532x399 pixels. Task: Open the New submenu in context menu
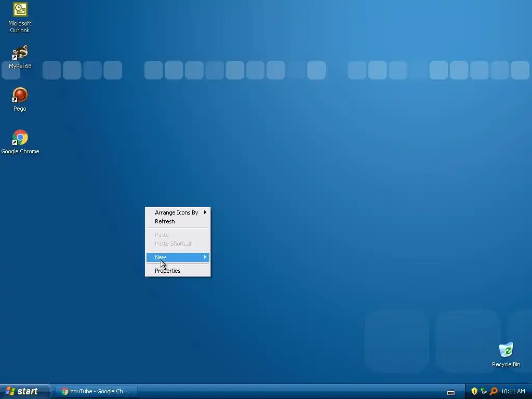tap(178, 257)
